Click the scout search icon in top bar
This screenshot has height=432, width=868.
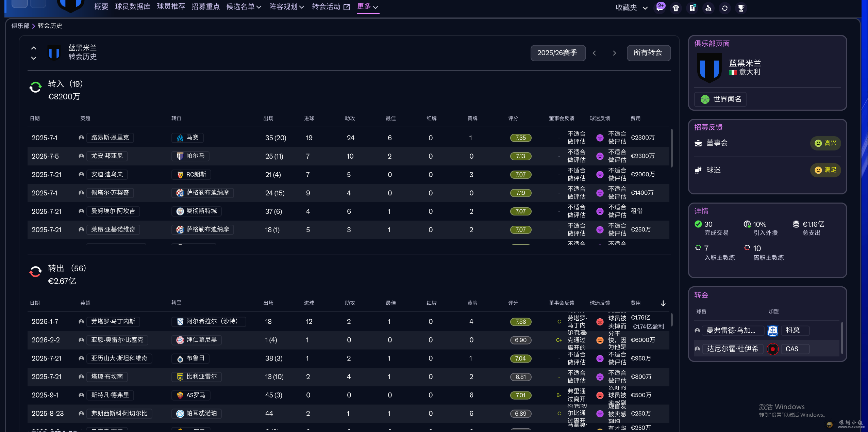[708, 8]
